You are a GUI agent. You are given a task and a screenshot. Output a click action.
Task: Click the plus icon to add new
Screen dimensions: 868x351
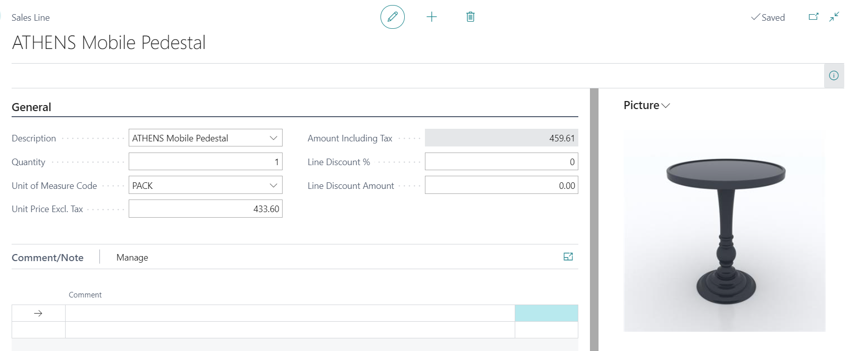pyautogui.click(x=431, y=17)
